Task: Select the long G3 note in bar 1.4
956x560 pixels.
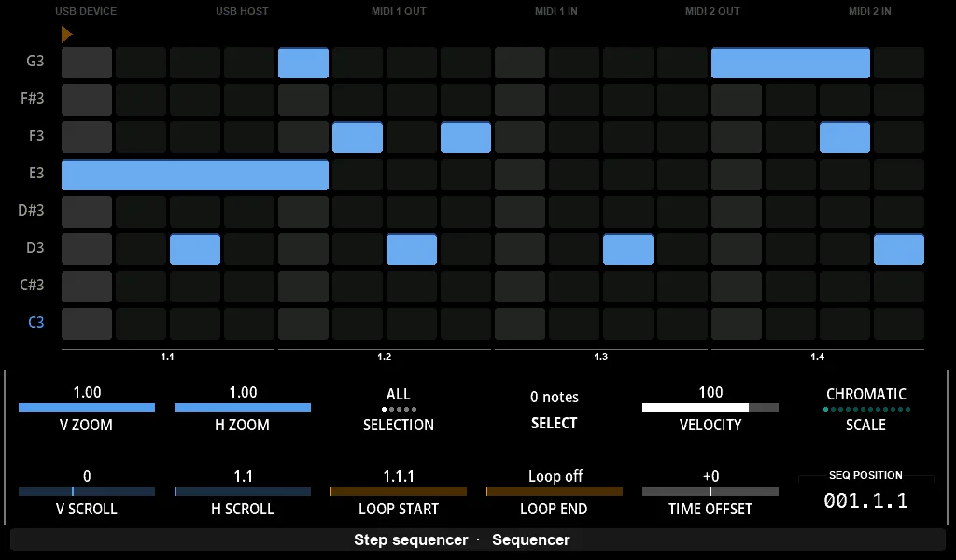Action: coord(790,63)
